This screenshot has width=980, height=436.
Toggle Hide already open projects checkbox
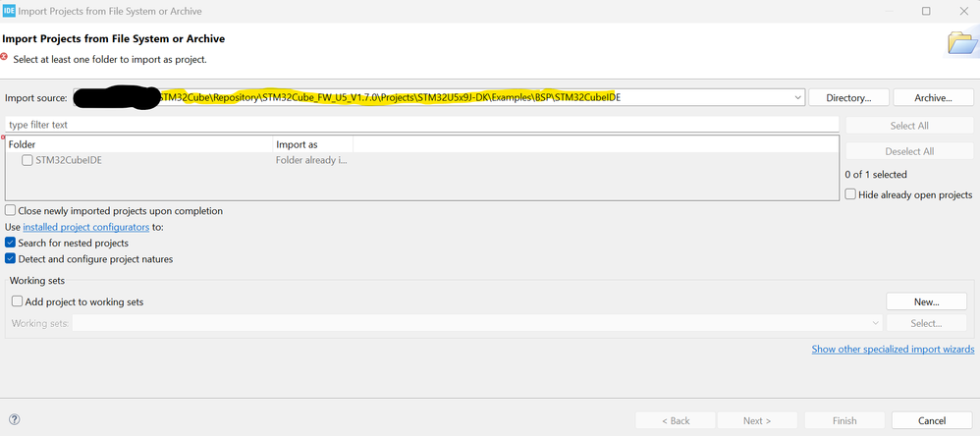coord(850,194)
